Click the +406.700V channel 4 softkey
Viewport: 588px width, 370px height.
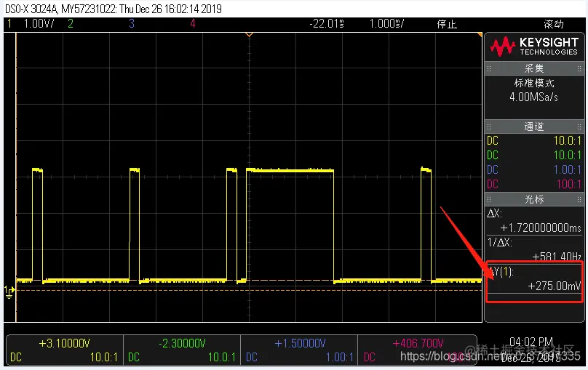tap(417, 350)
